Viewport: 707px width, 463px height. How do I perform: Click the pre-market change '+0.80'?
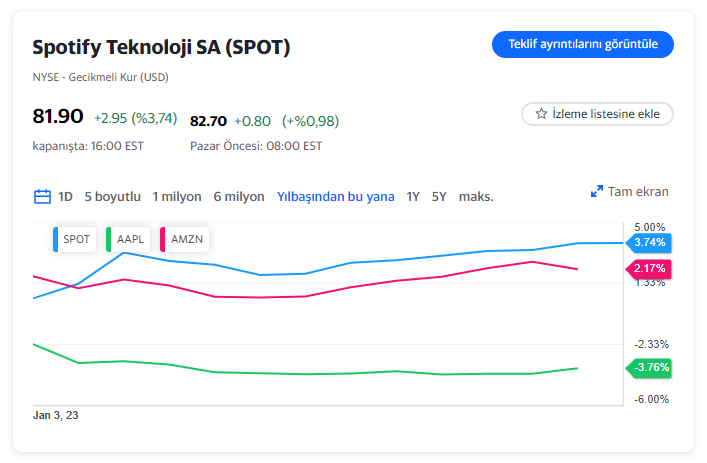pos(252,121)
